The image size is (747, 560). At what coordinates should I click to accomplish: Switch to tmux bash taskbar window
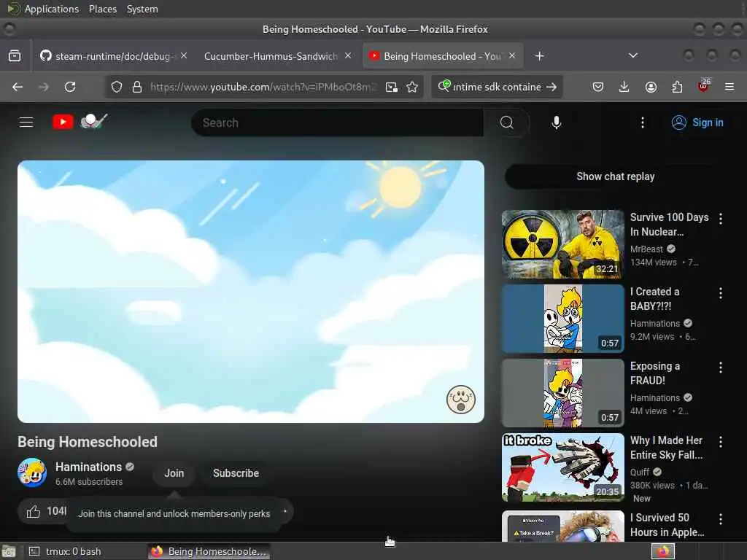pyautogui.click(x=86, y=551)
